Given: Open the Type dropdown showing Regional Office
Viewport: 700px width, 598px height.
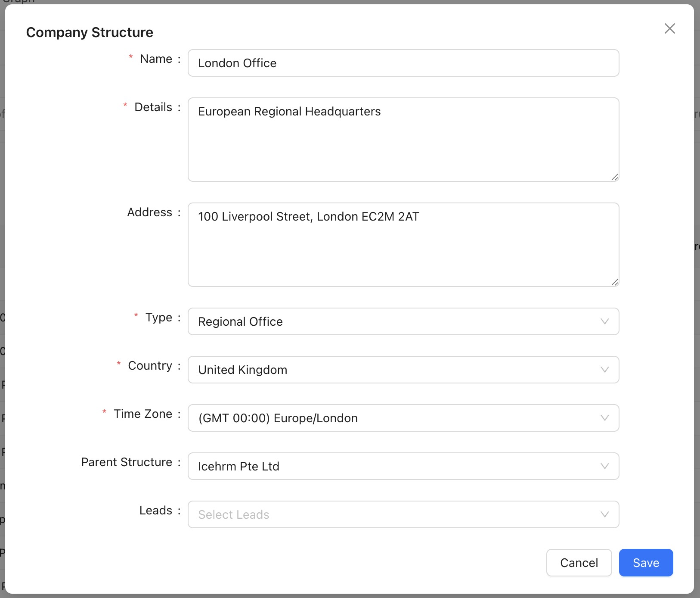Looking at the screenshot, I should [387, 321].
